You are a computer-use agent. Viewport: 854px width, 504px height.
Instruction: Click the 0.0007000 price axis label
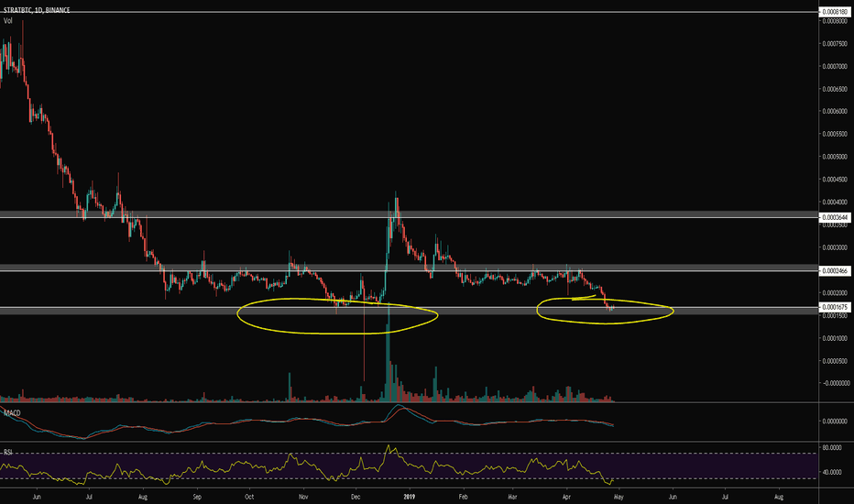pyautogui.click(x=835, y=67)
